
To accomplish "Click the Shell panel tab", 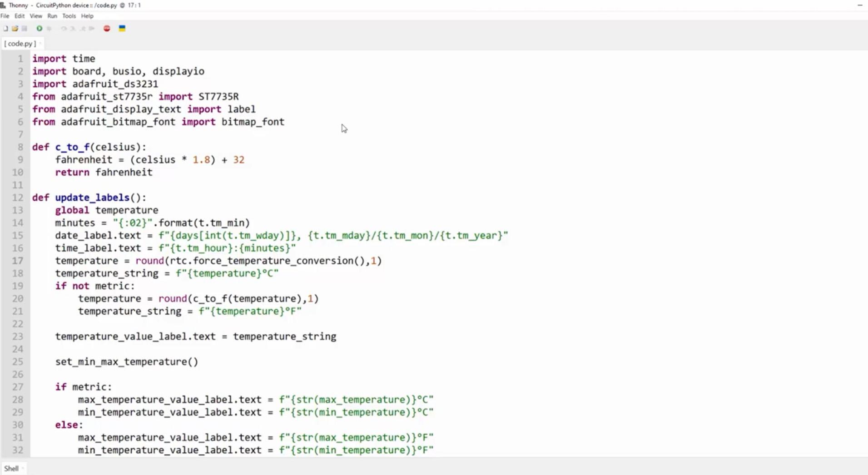I will coord(11,469).
